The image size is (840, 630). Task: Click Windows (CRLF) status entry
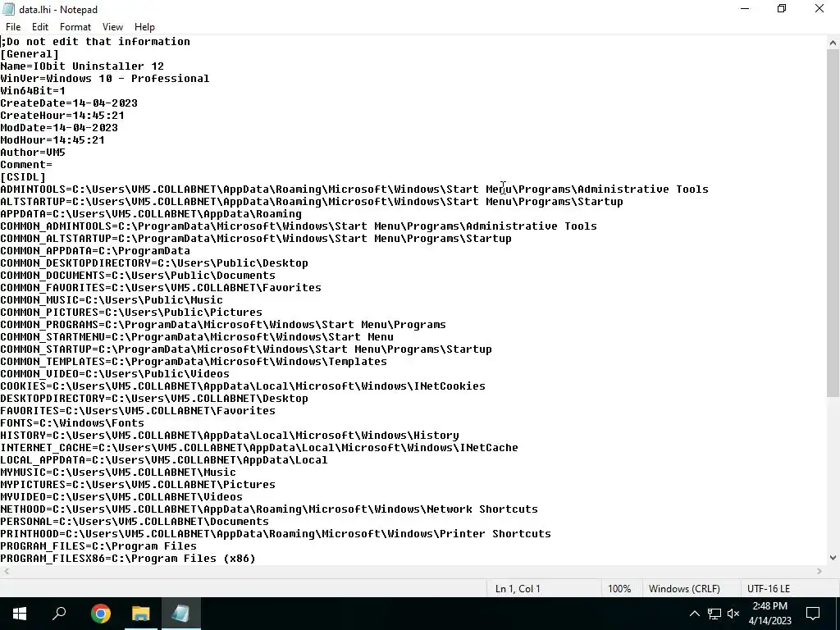click(x=684, y=589)
